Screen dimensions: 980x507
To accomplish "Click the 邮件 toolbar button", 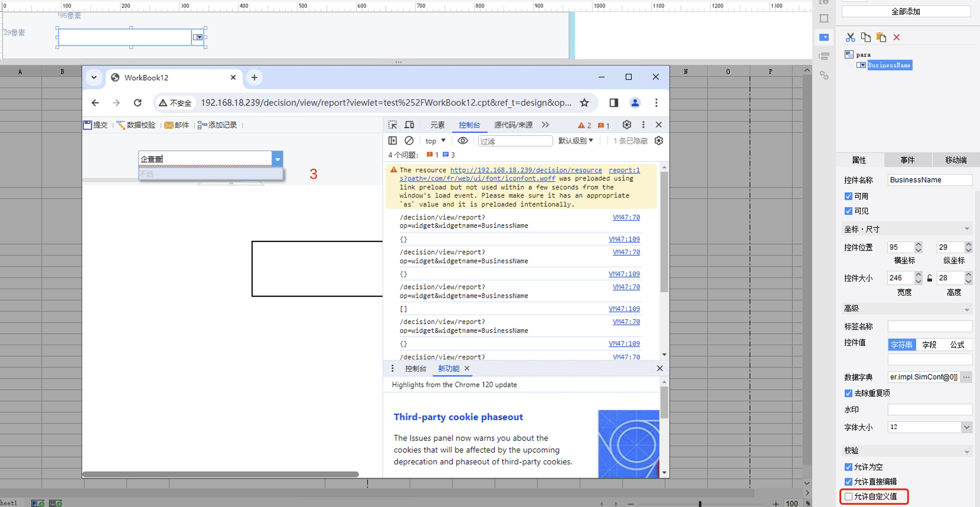I will tap(177, 125).
